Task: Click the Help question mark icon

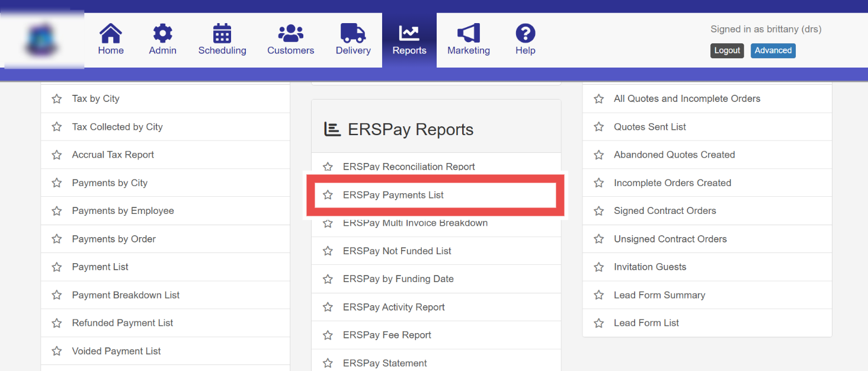Action: [526, 33]
